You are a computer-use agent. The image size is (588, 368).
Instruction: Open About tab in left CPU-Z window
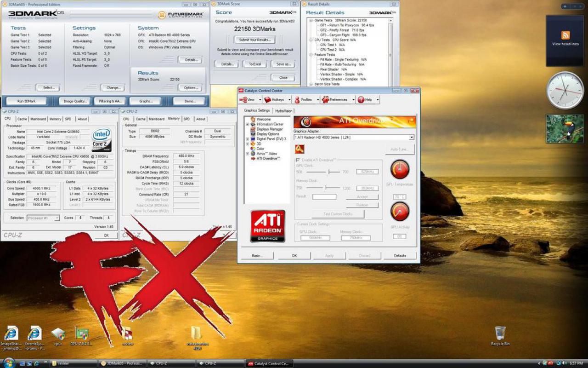pos(82,119)
